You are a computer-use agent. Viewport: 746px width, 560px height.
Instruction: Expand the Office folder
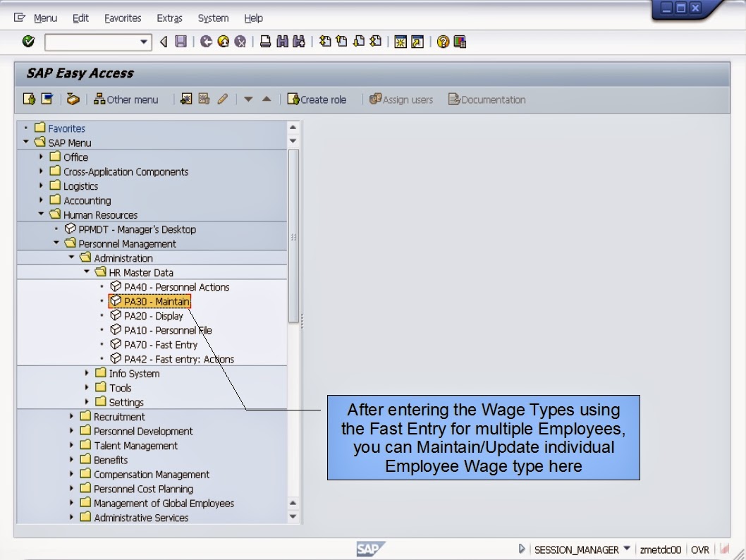41,157
